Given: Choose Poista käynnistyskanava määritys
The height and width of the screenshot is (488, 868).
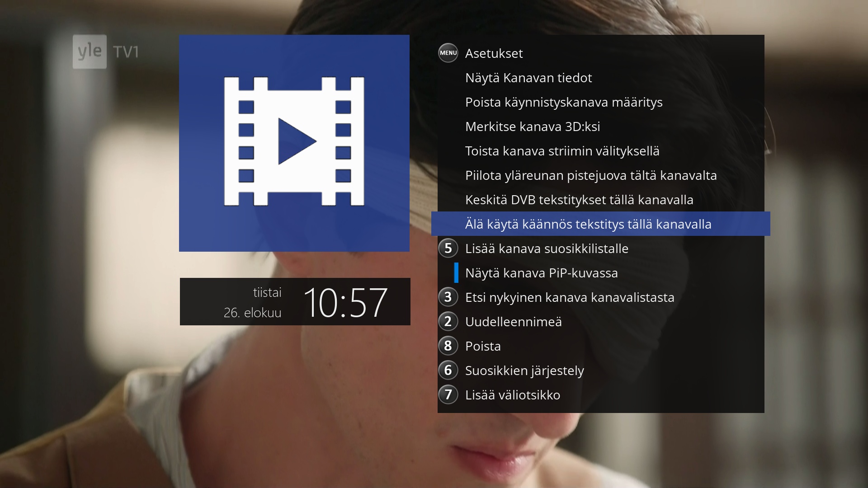Looking at the screenshot, I should [x=601, y=102].
